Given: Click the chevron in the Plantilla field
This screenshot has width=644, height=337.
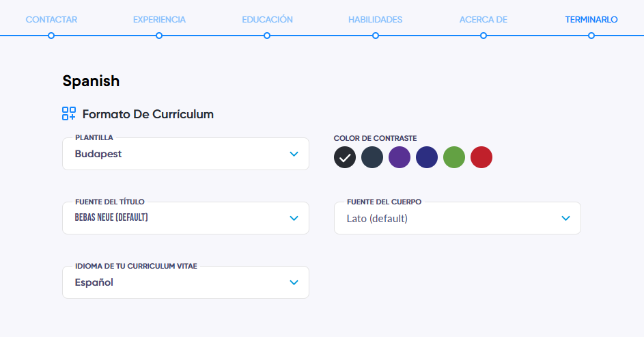Looking at the screenshot, I should [x=294, y=154].
